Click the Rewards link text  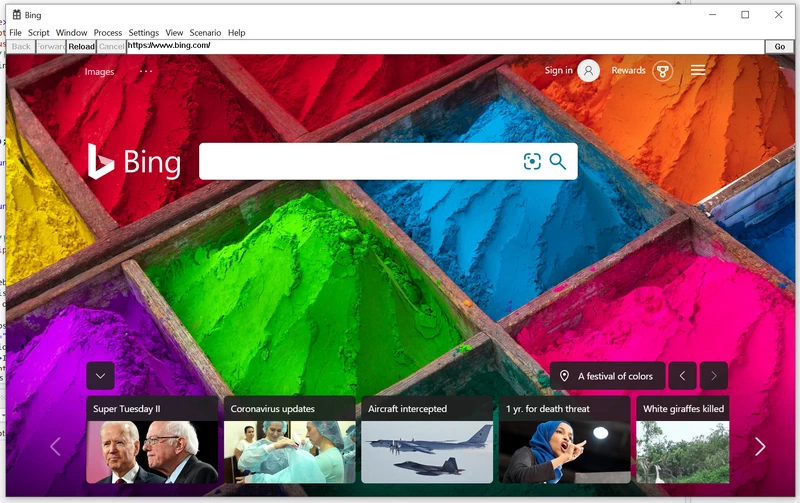[x=629, y=70]
